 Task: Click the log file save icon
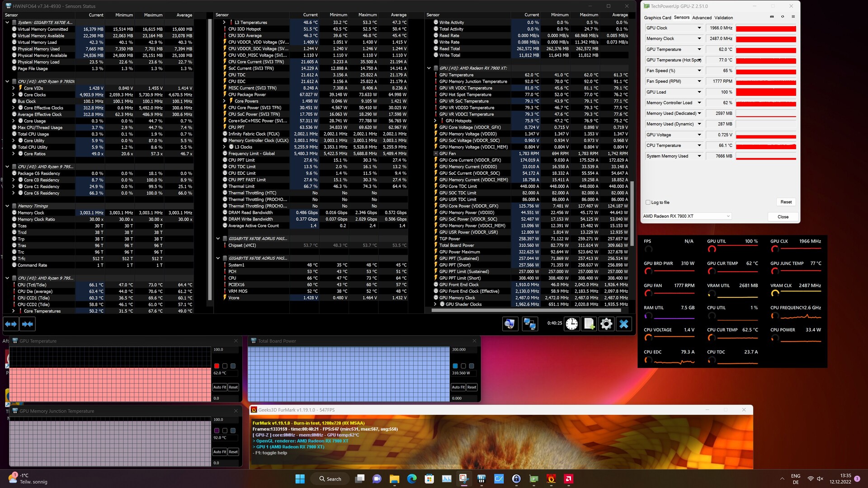(589, 324)
